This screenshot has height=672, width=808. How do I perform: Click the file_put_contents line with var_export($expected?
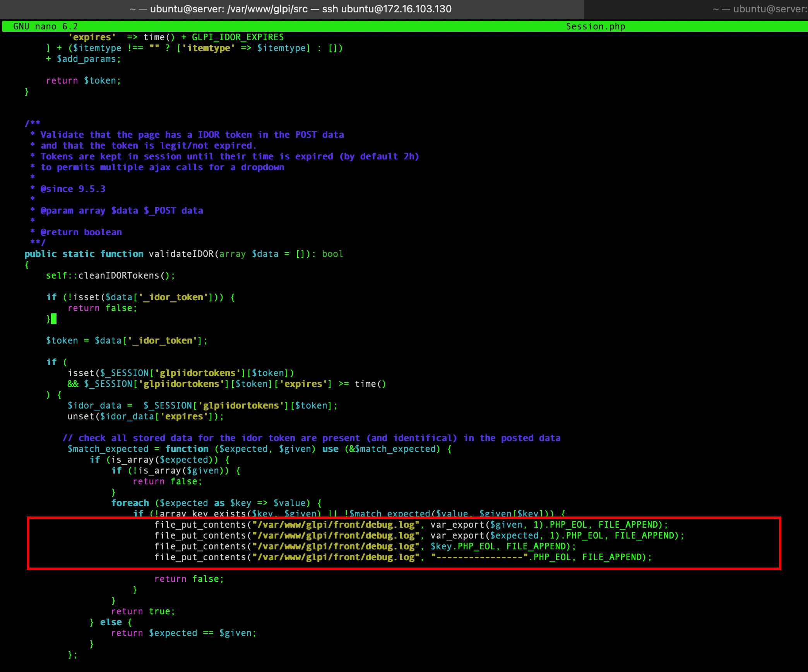[x=419, y=535]
